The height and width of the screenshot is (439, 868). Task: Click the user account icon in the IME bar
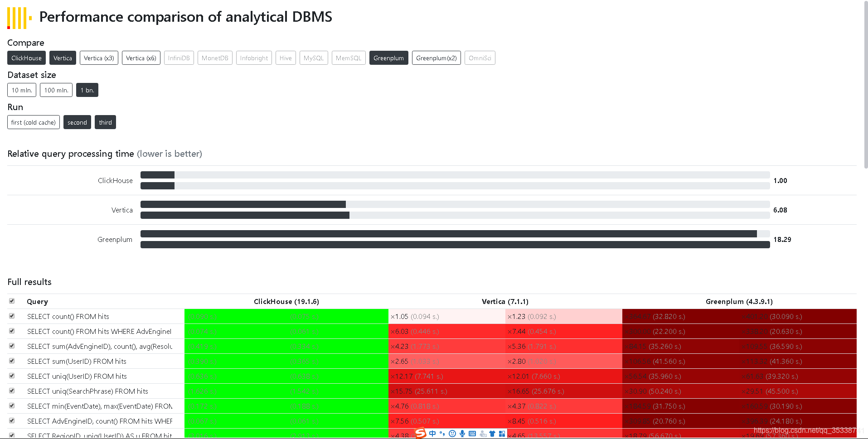click(483, 434)
